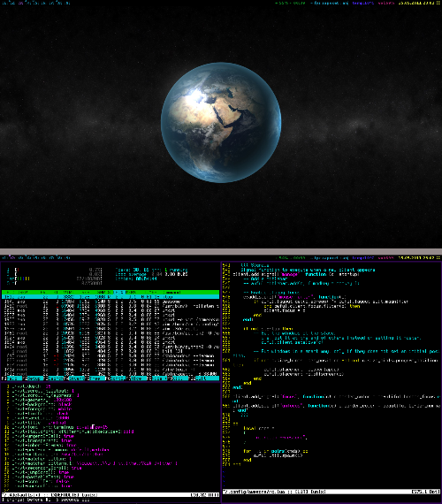This screenshot has width=442, height=504.
Task: Select the highlighted cyan htop process row
Action: coord(110,297)
